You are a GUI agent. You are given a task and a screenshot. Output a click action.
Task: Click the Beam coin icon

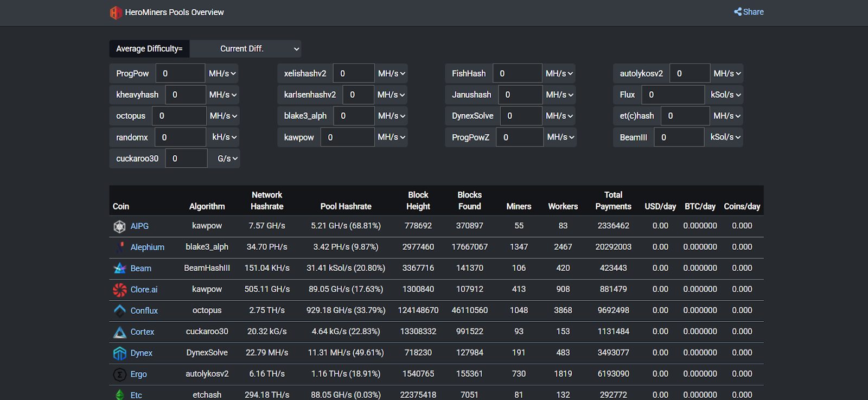tap(119, 269)
